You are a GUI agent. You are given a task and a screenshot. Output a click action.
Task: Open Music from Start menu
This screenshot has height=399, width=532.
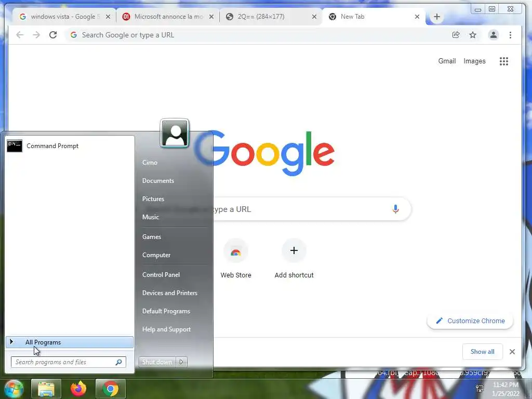[x=150, y=217]
